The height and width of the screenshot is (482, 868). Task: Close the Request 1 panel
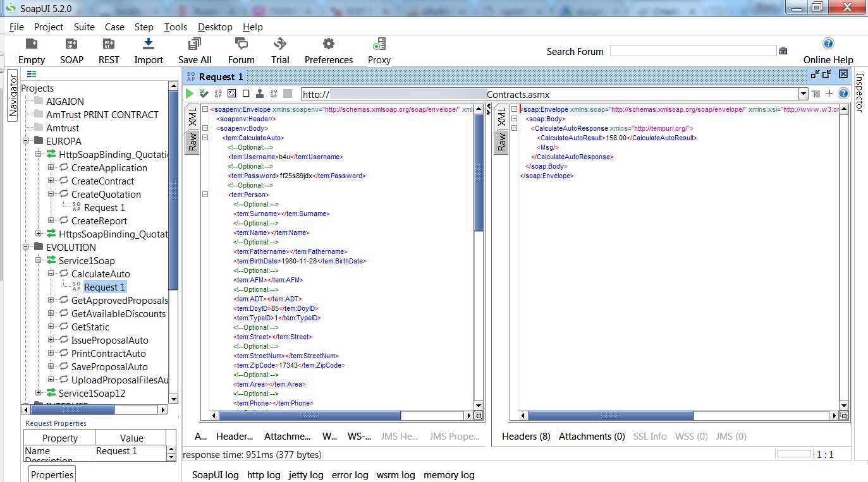(x=843, y=75)
